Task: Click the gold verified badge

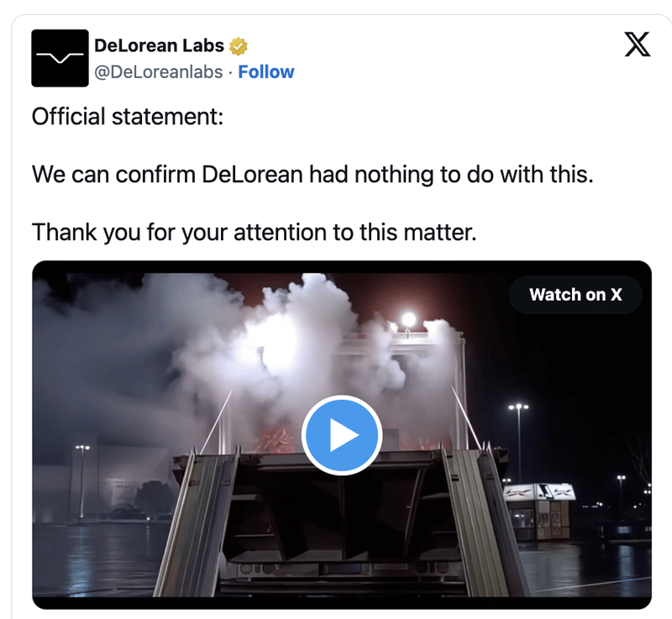Action: (x=239, y=46)
